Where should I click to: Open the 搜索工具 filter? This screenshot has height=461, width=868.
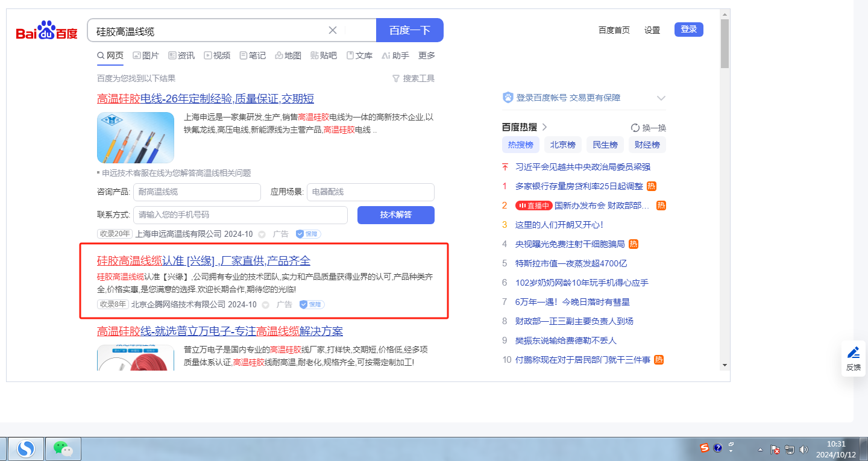point(414,78)
